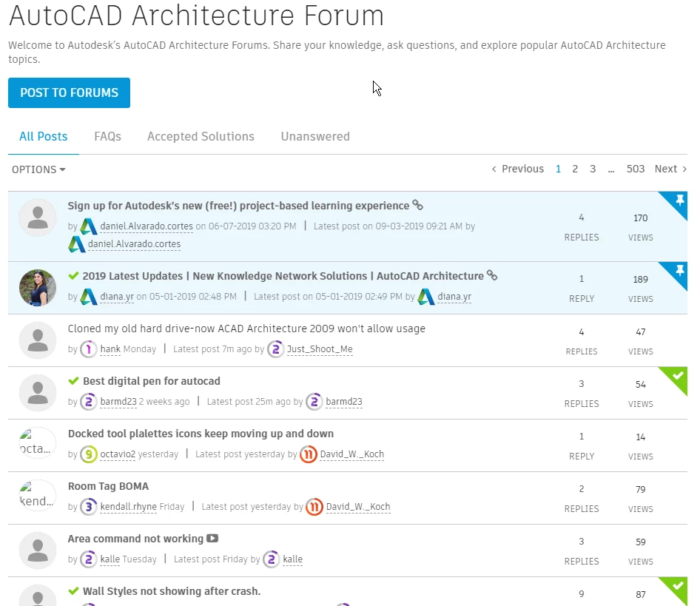Open the Best digital pen for autocad post

click(152, 381)
